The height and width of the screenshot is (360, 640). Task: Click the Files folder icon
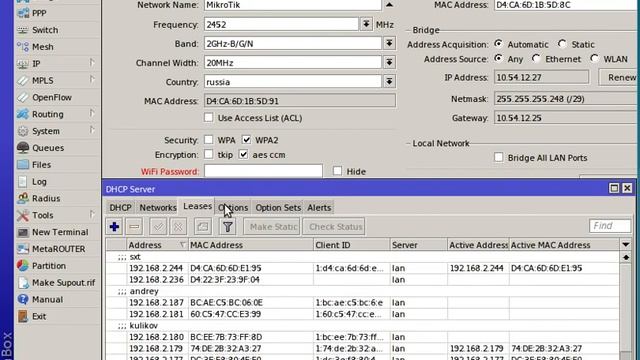(x=23, y=164)
